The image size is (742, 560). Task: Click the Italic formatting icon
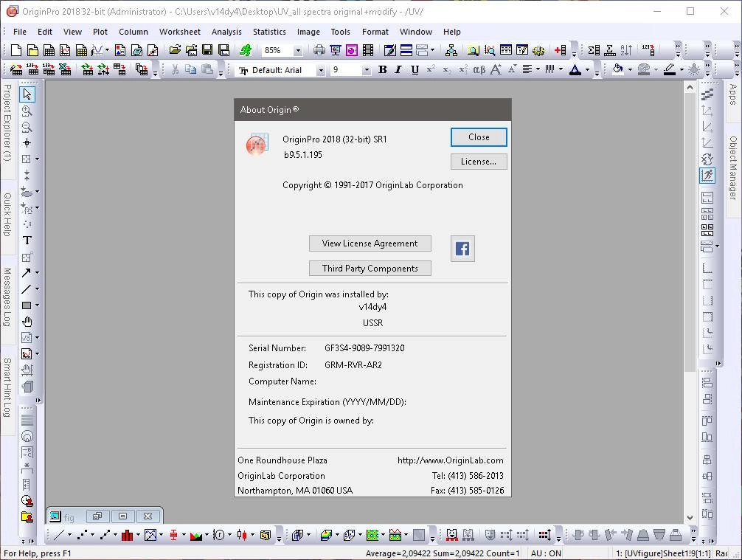tap(398, 70)
